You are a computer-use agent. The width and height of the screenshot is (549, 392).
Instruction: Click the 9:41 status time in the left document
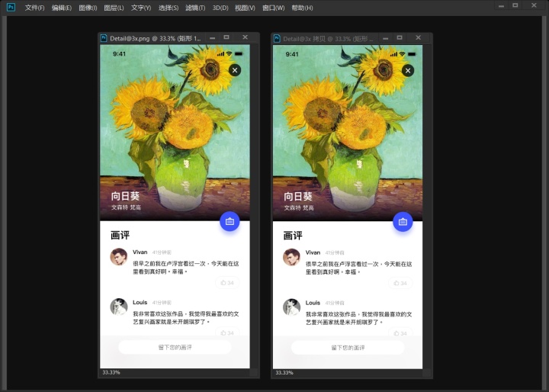tap(119, 53)
